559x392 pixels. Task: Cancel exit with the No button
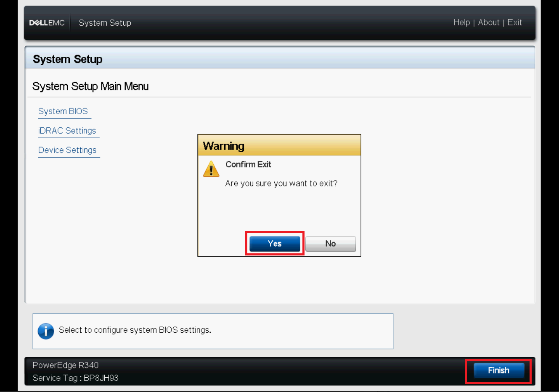pos(331,244)
